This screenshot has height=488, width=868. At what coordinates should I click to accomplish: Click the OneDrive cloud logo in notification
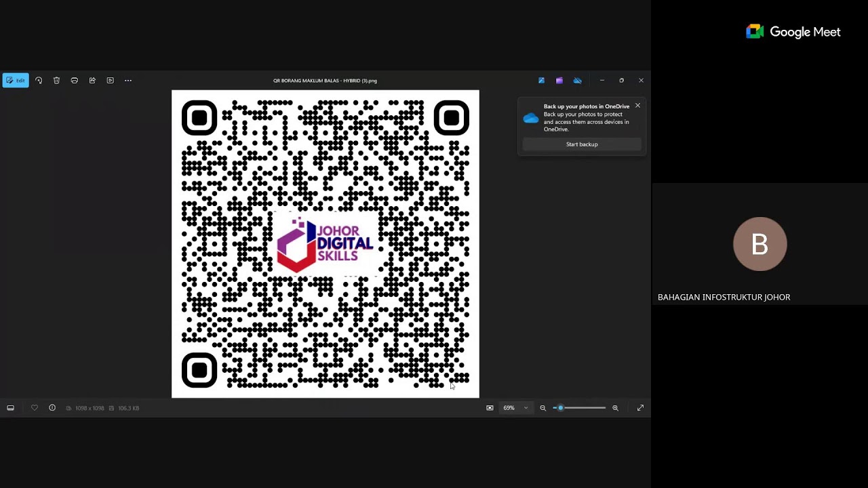(531, 118)
